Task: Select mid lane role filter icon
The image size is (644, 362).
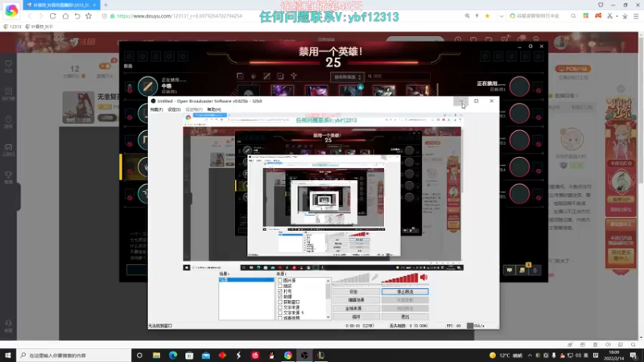Action: point(267,76)
